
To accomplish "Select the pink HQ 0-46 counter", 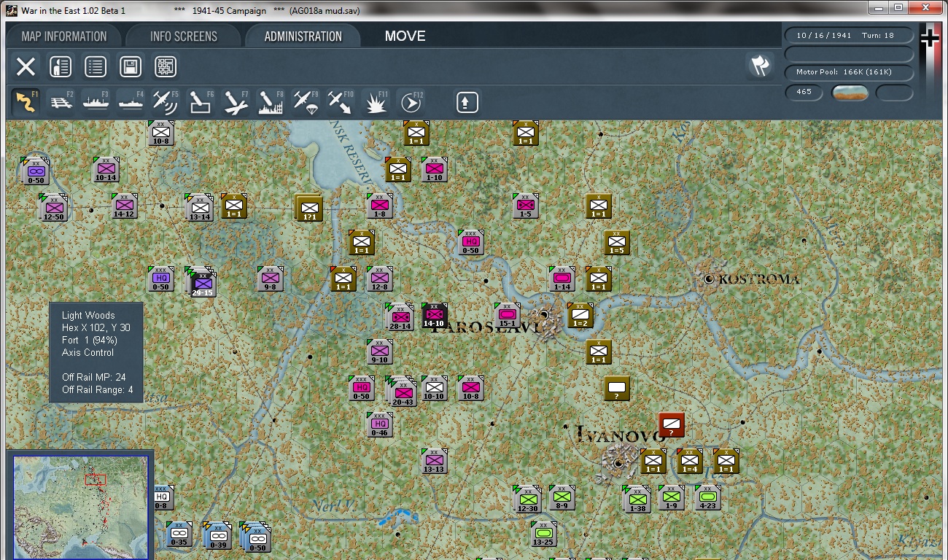I will point(379,425).
